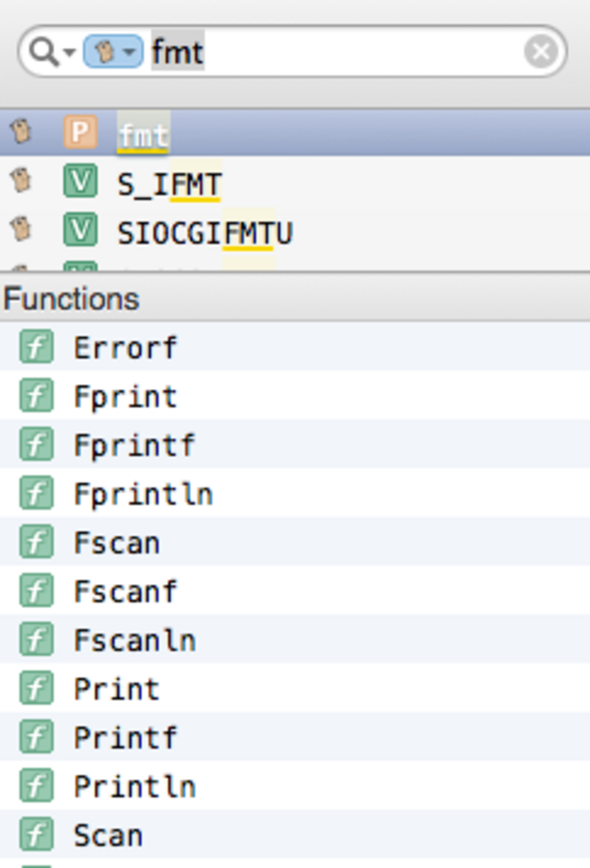
Task: Go to the Fprintf function
Action: pos(134,445)
